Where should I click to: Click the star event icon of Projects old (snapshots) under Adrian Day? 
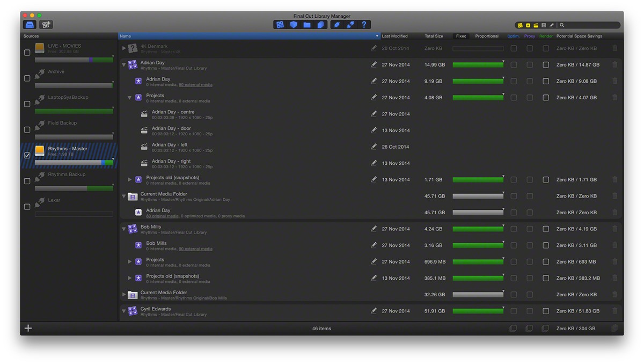tap(138, 180)
